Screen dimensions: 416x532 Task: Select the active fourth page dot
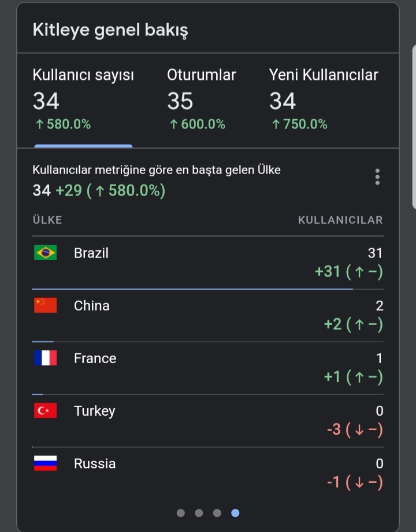click(235, 513)
